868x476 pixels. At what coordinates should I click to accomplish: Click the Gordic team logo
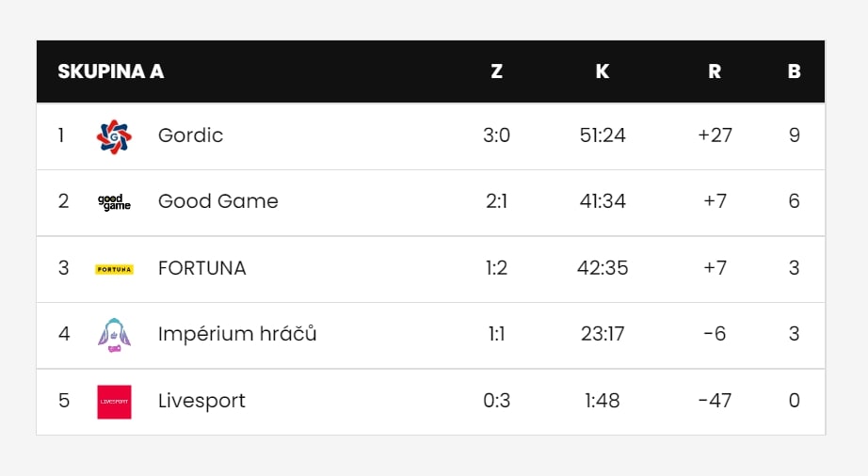[x=114, y=136]
